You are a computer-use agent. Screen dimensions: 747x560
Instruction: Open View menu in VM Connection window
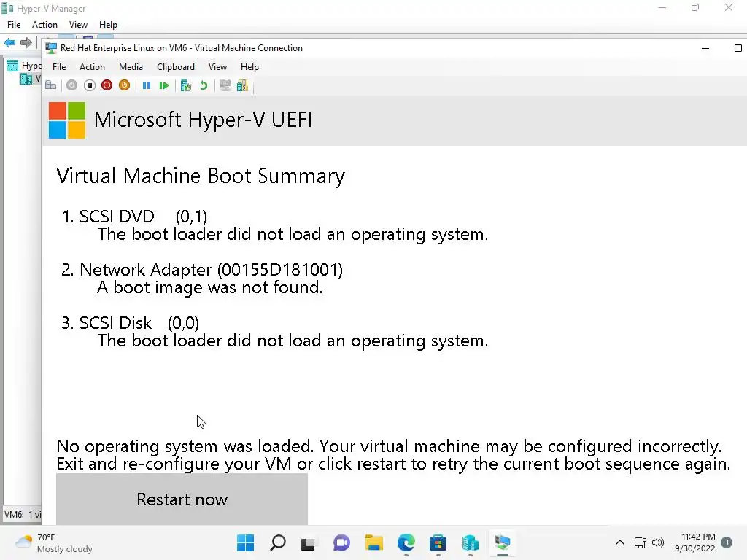(217, 66)
